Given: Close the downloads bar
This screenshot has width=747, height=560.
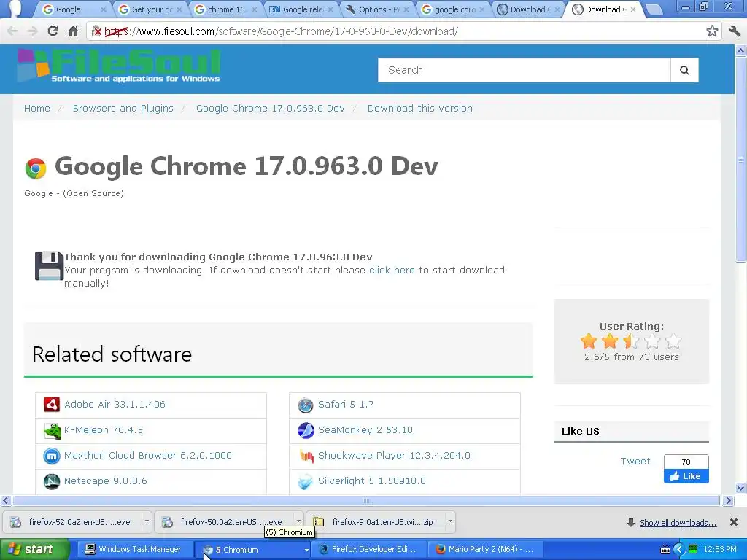Looking at the screenshot, I should pyautogui.click(x=734, y=522).
